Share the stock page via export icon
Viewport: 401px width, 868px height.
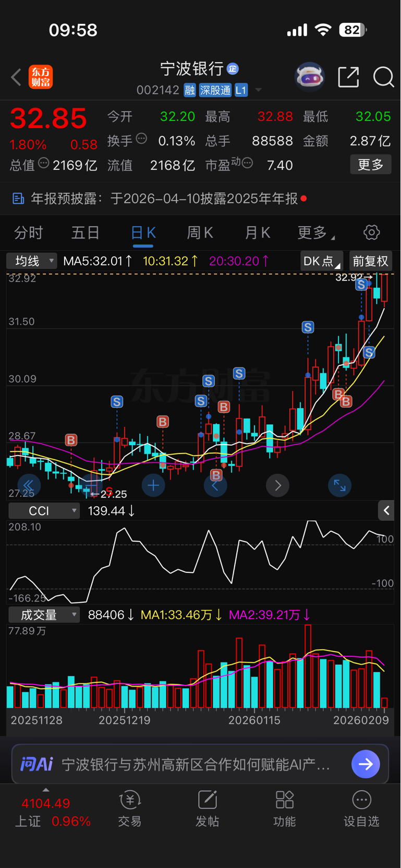tap(348, 77)
